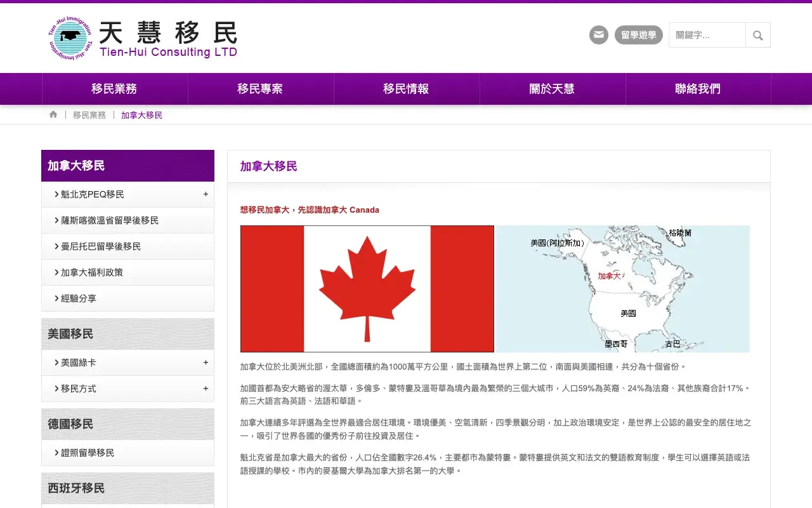Viewport: 812px width, 508px height.
Task: Open the 關於天慧 main menu
Action: point(553,89)
